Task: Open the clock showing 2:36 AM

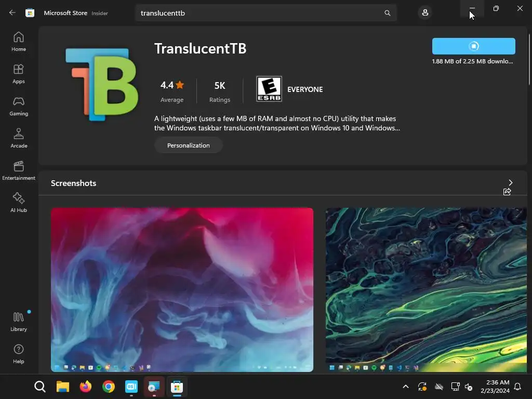Action: click(x=495, y=387)
